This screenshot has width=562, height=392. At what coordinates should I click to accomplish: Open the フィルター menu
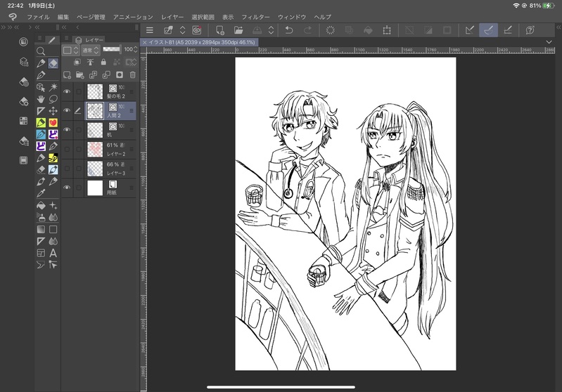(255, 17)
